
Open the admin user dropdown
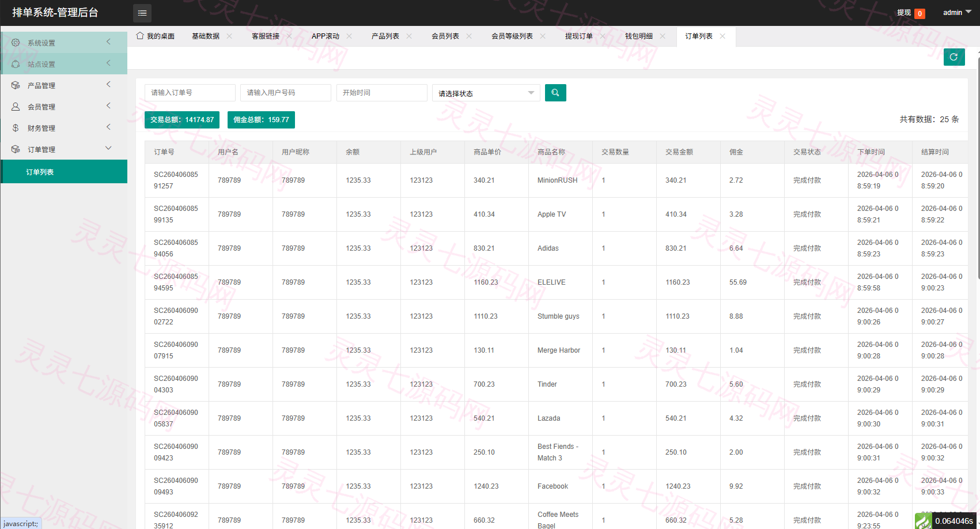pyautogui.click(x=957, y=12)
